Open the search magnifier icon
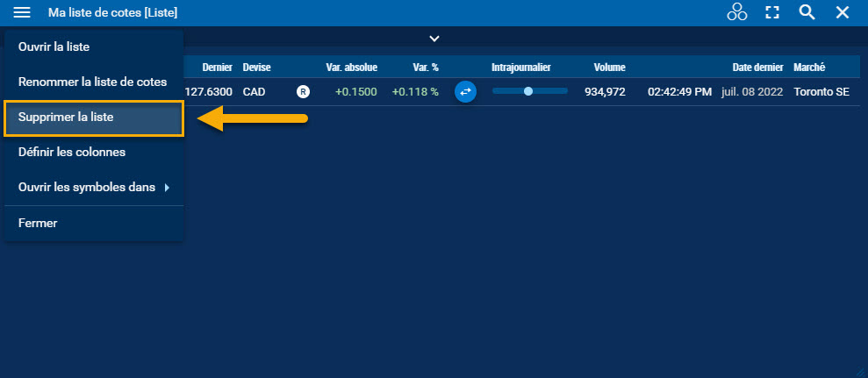 click(x=807, y=12)
